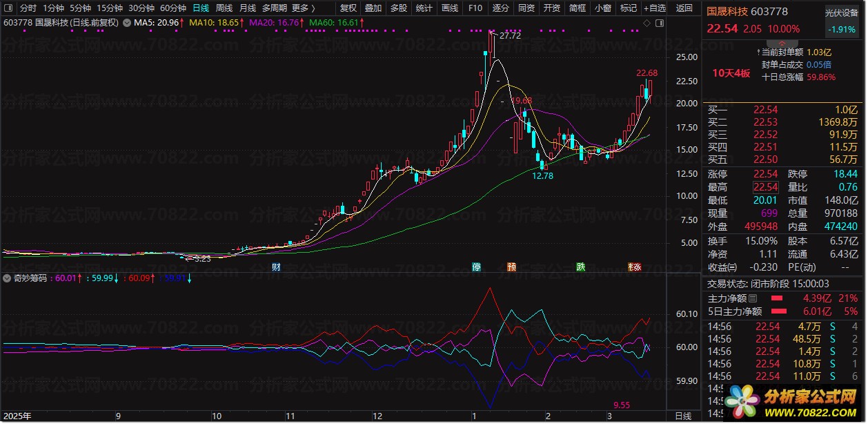Click the square icon at chart top-right
868x424 pixels.
point(660,23)
